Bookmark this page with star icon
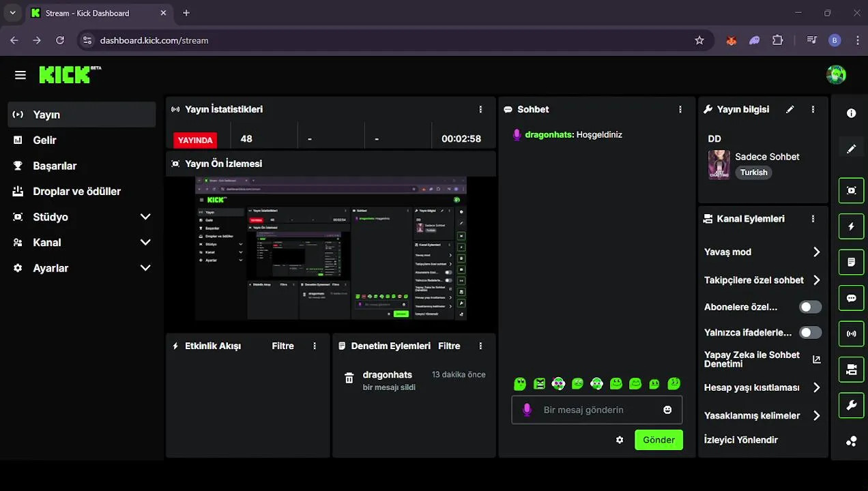 [699, 40]
